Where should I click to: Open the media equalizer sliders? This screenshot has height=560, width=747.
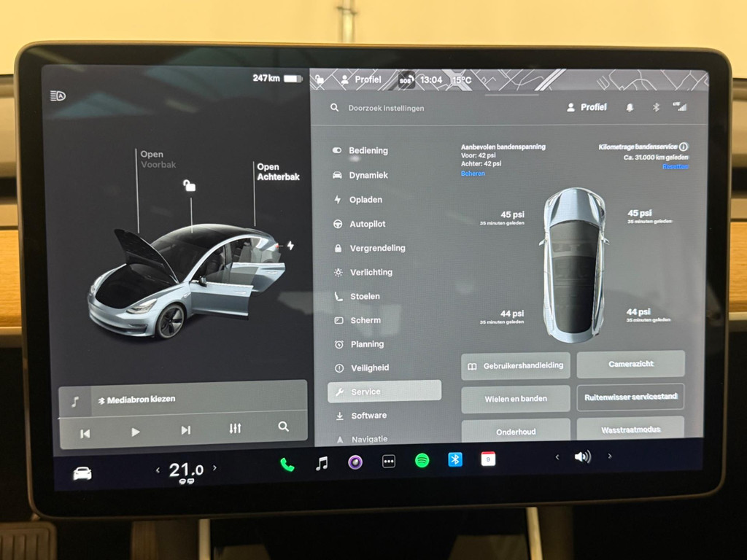235,429
